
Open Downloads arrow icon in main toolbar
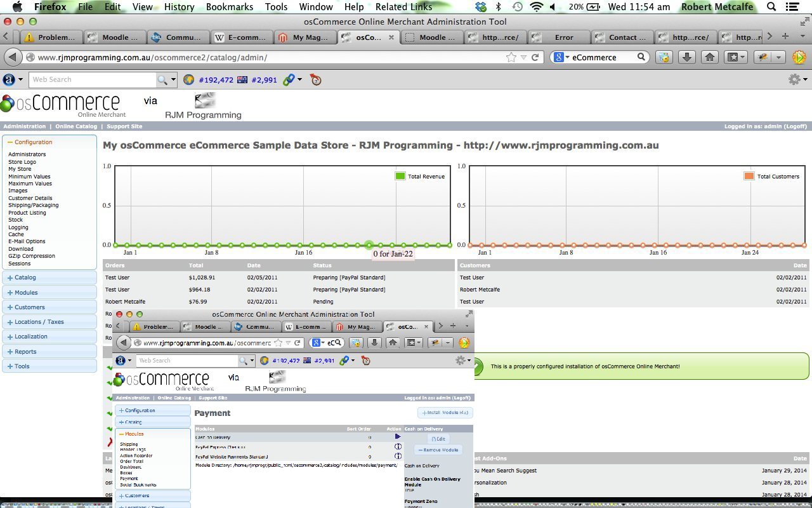(x=686, y=57)
